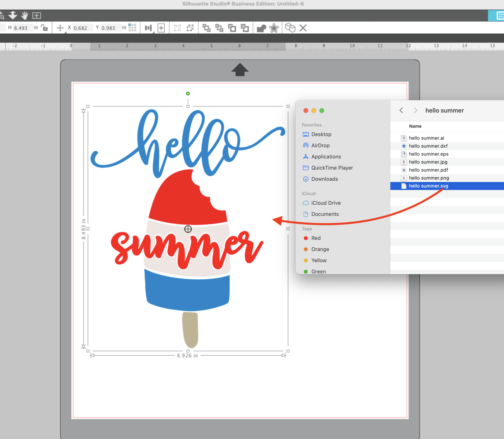The image size is (504, 439).
Task: Click the forward chevron in the Finder window
Action: 415,110
